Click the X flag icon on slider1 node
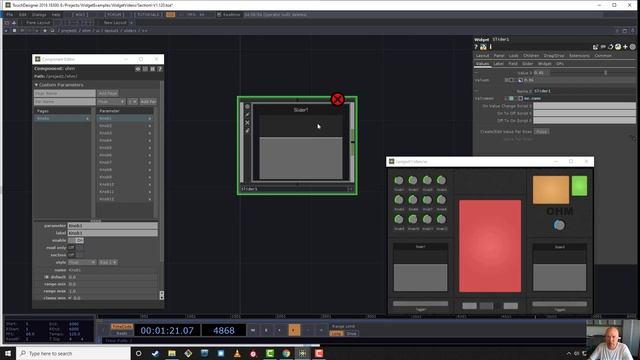Viewport: 640px width, 360px height. click(247, 122)
